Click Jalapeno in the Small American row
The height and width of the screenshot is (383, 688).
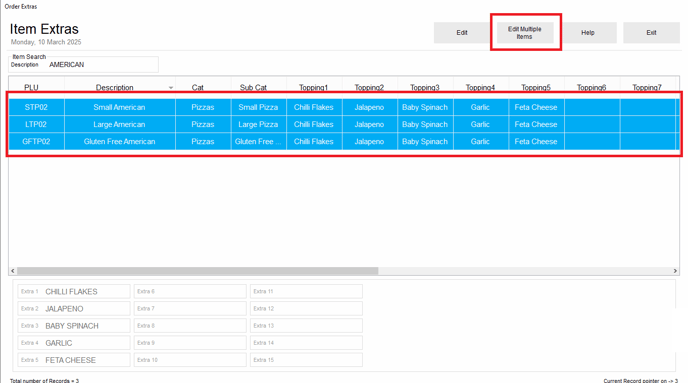[370, 107]
